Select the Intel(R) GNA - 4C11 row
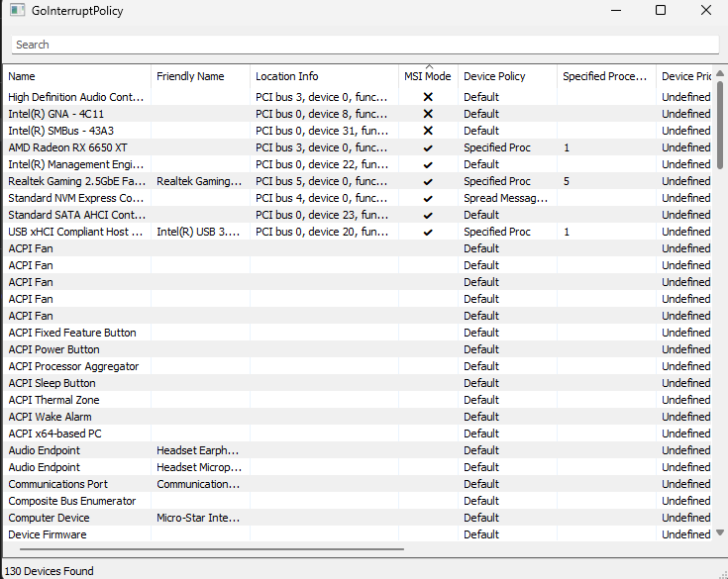The width and height of the screenshot is (728, 579). tap(358, 114)
